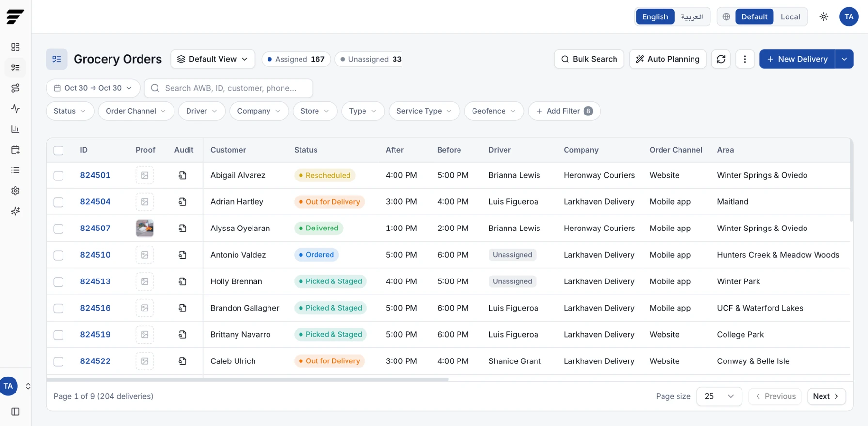Image resolution: width=868 pixels, height=426 pixels.
Task: Check the box for order 824513
Action: point(59,282)
